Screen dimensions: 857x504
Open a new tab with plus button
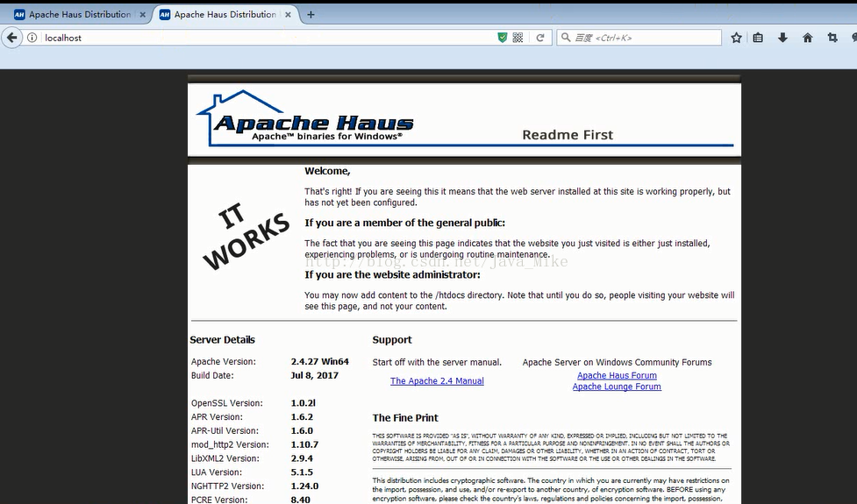tap(311, 15)
